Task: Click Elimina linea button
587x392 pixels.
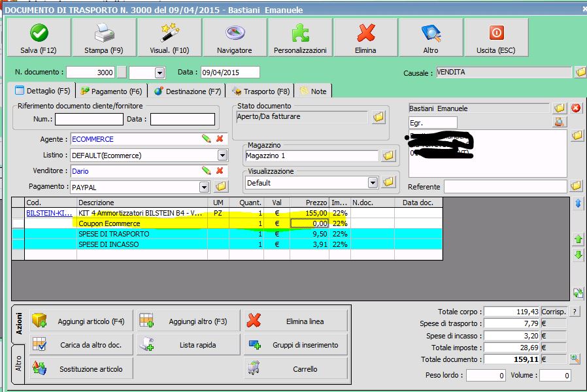Action: [x=295, y=321]
